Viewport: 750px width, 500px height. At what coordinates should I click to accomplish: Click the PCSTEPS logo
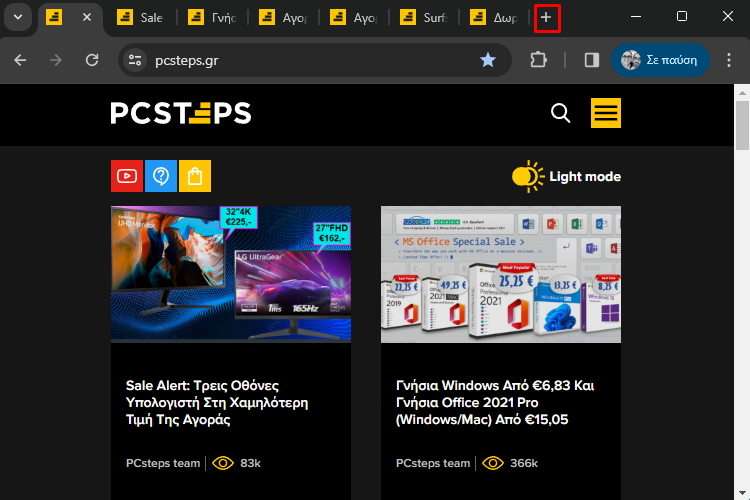181,113
